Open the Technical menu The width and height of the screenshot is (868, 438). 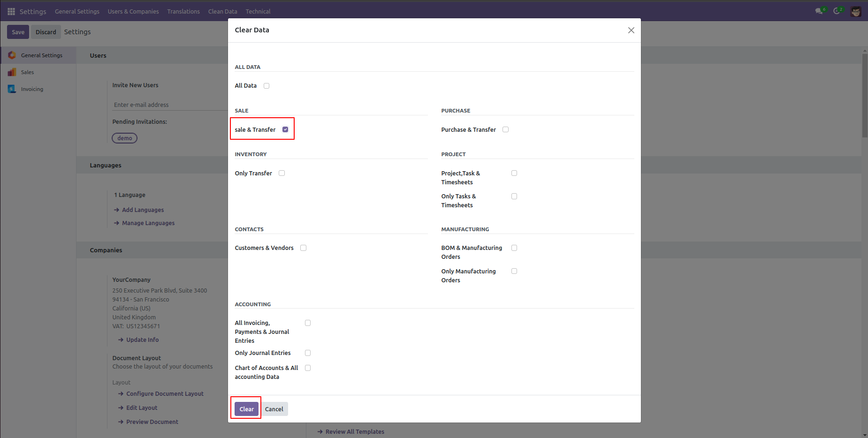(258, 11)
